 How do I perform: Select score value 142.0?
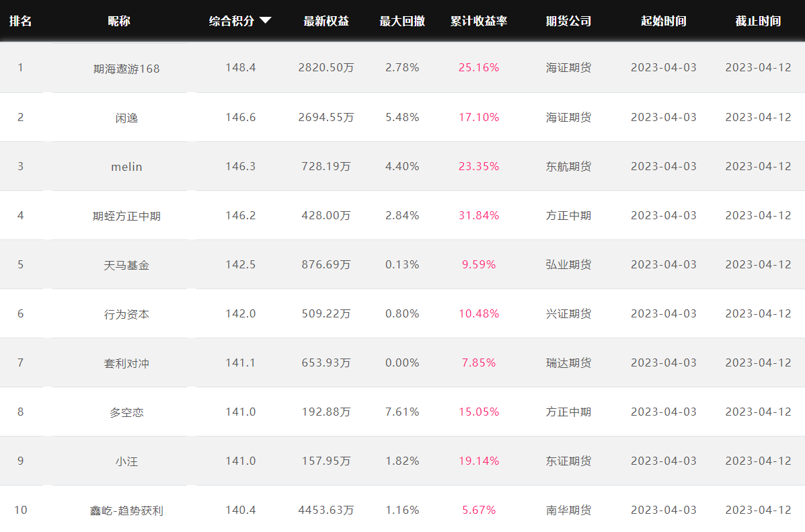[240, 314]
